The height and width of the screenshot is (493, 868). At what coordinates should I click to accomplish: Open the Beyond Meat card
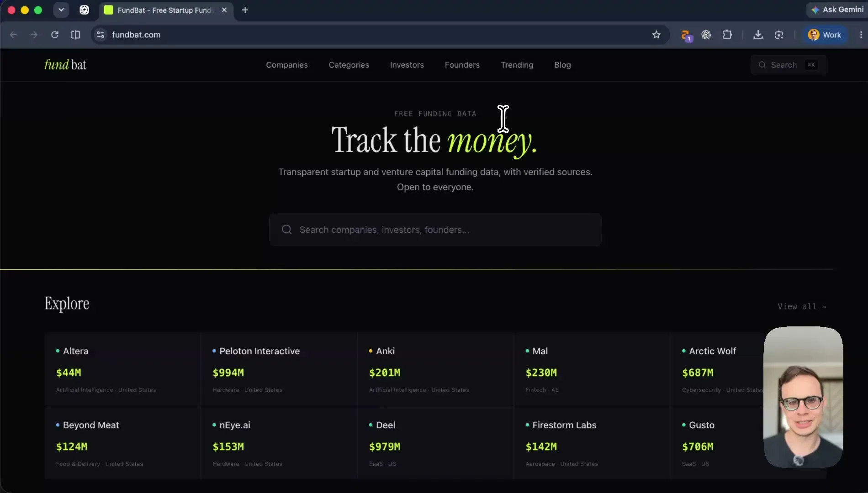pyautogui.click(x=122, y=443)
